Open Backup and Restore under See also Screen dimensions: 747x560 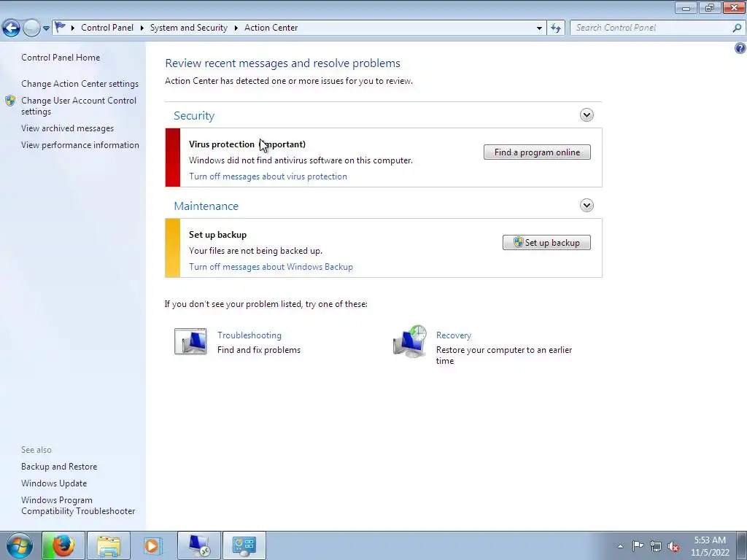coord(59,467)
